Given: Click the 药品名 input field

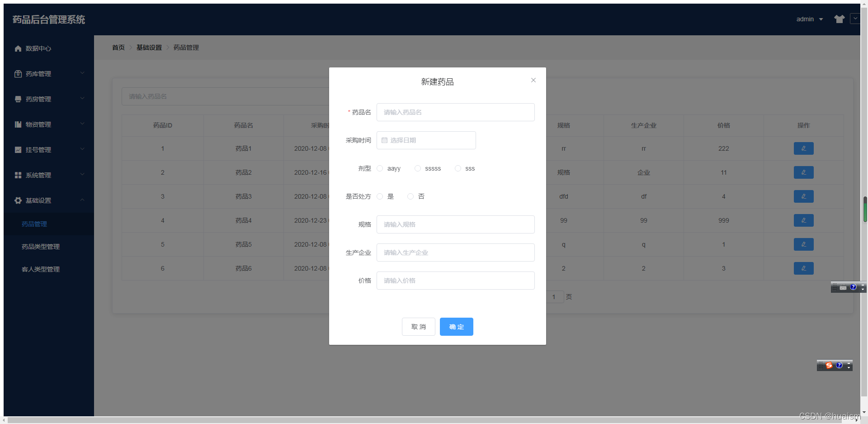Looking at the screenshot, I should tap(455, 112).
